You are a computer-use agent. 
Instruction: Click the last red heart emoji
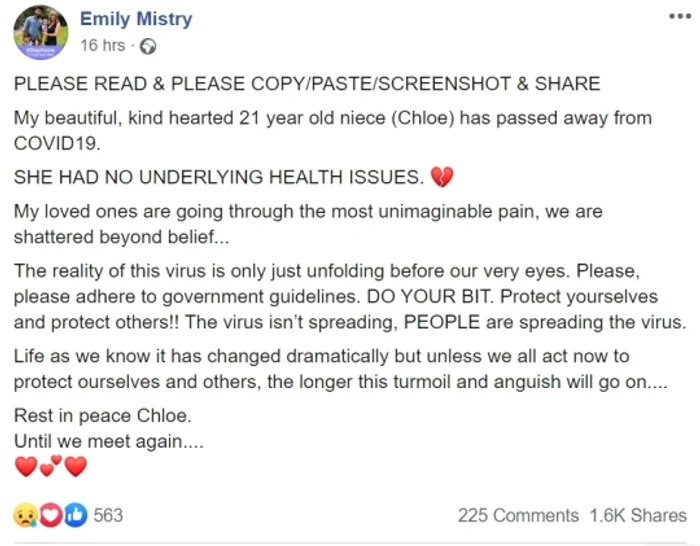pos(75,467)
